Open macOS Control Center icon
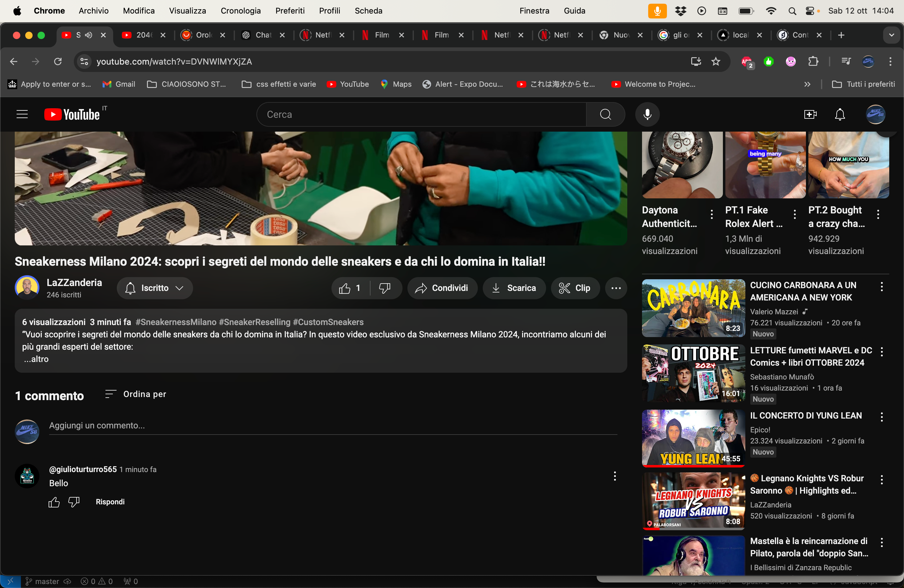The width and height of the screenshot is (904, 588). pyautogui.click(x=810, y=11)
